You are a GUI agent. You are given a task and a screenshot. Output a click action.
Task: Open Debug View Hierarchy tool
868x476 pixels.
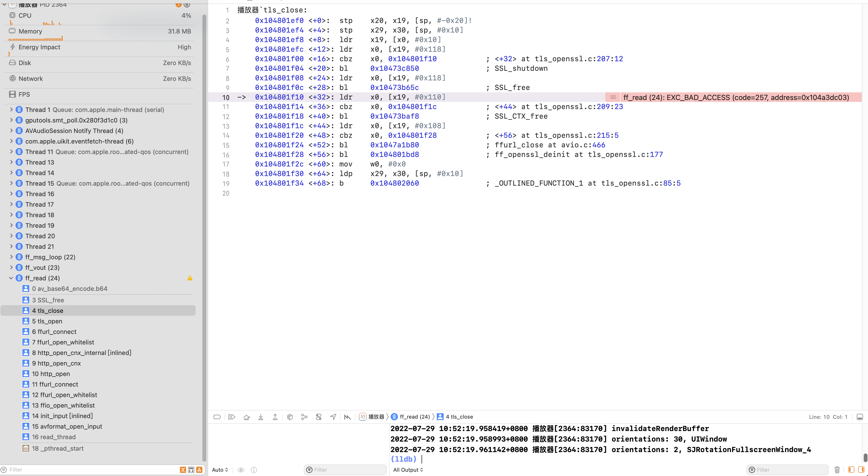290,417
